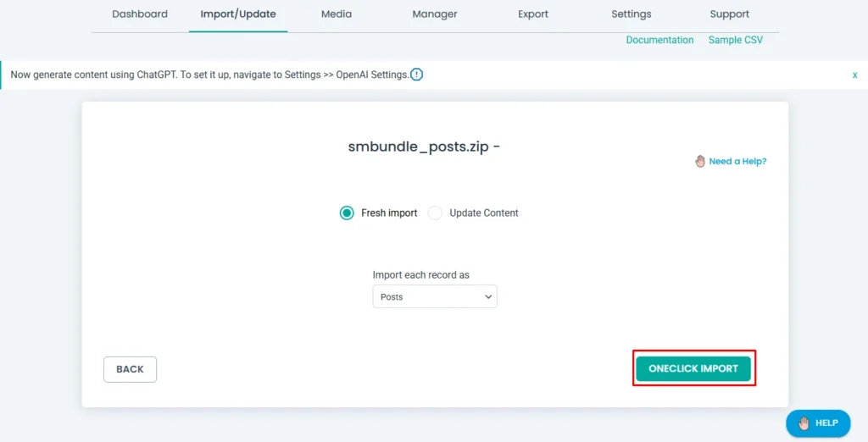Viewport: 868px width, 442px height.
Task: Click the Need a Help? link
Action: (737, 161)
